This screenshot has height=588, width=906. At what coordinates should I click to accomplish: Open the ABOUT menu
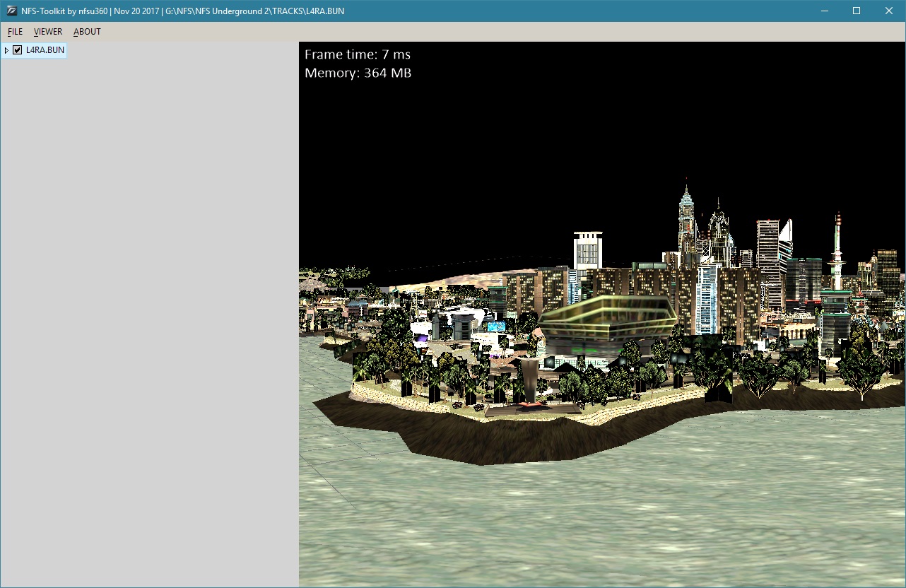point(87,32)
